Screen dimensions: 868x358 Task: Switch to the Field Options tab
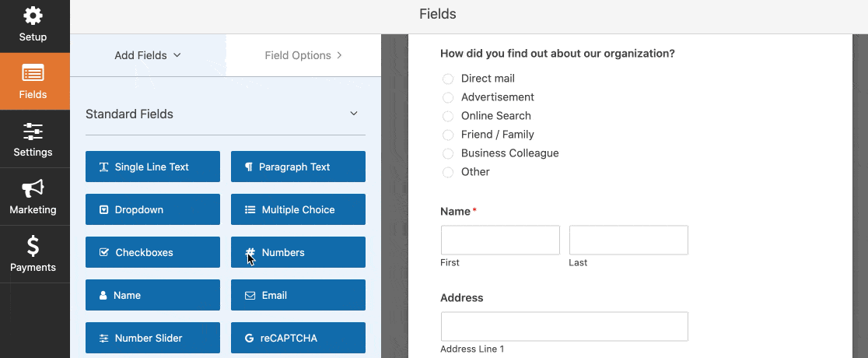coord(303,55)
